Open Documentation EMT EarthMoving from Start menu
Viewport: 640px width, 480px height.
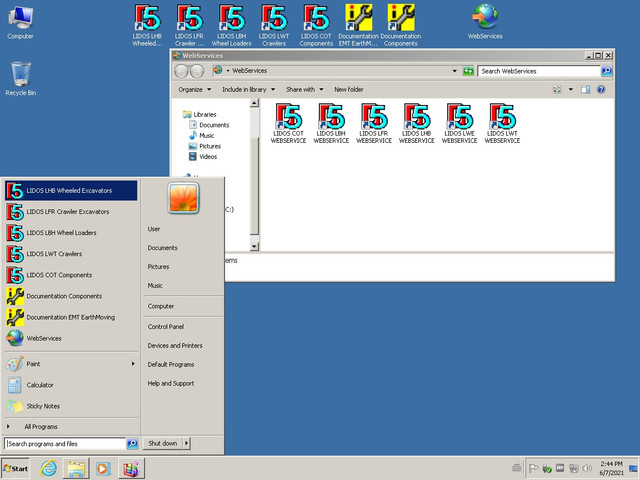71,317
